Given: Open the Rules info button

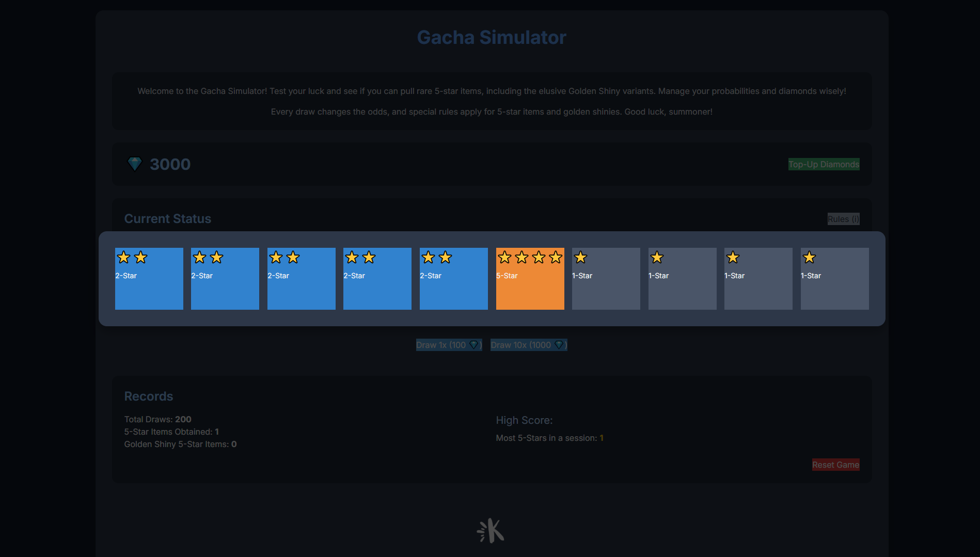Looking at the screenshot, I should [x=843, y=219].
